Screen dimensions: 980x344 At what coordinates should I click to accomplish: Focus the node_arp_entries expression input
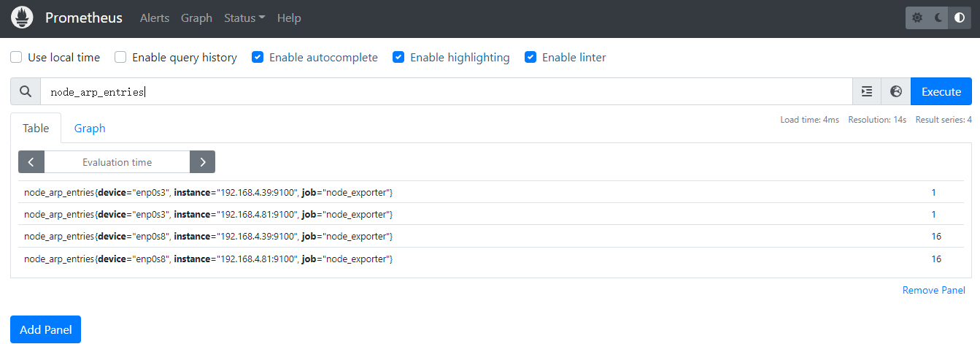[x=447, y=91]
